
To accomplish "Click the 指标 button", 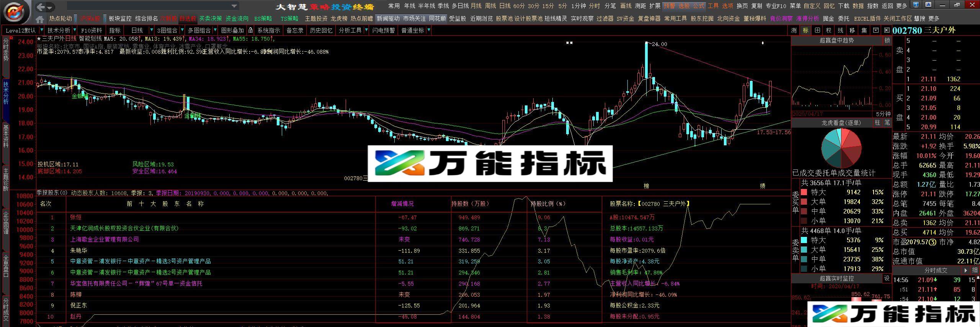I will point(115,30).
